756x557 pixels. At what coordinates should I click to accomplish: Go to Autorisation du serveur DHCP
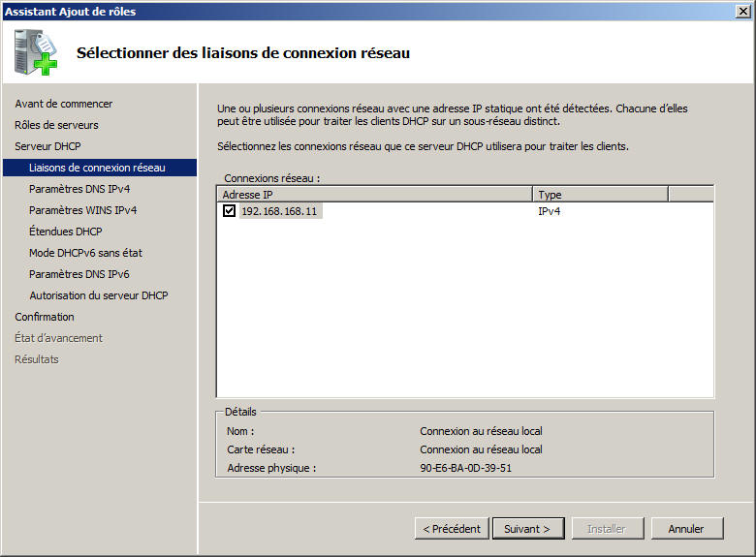98,295
